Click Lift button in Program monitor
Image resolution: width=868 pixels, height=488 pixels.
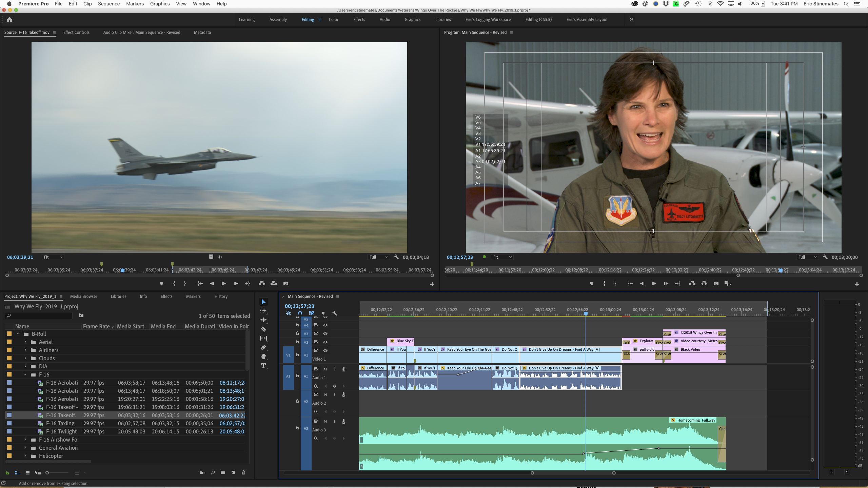(x=692, y=284)
